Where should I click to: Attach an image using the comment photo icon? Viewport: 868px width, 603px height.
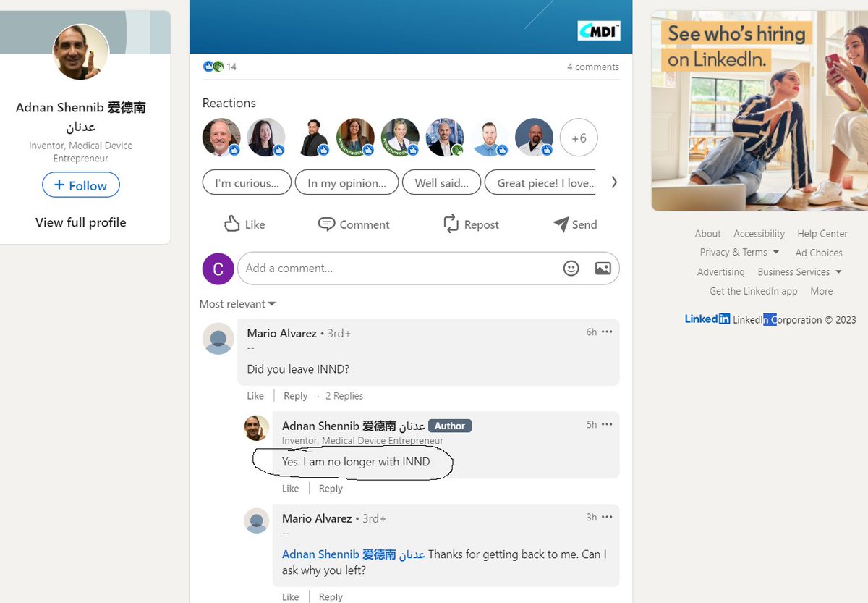[x=603, y=269]
